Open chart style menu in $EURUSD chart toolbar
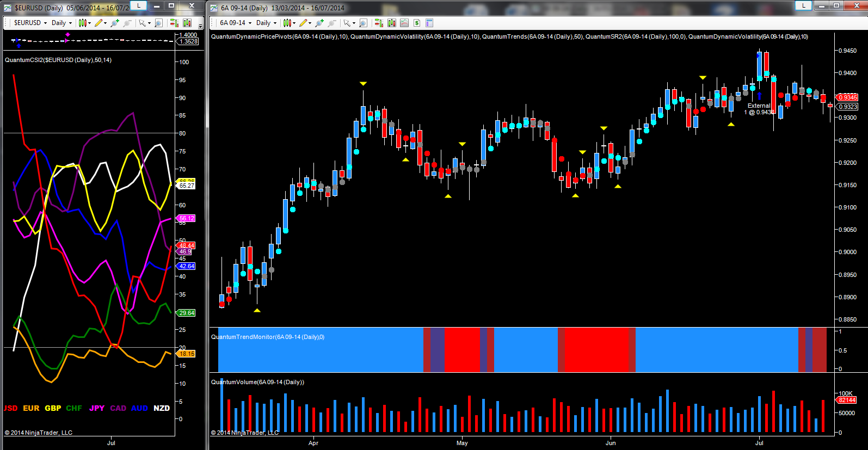Screen dimensions: 868x450 tap(82, 23)
